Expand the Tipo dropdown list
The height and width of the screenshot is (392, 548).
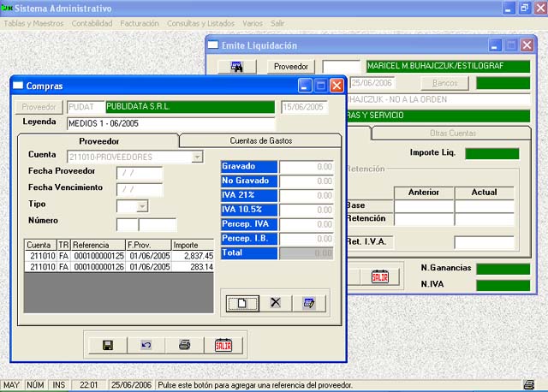click(x=141, y=205)
